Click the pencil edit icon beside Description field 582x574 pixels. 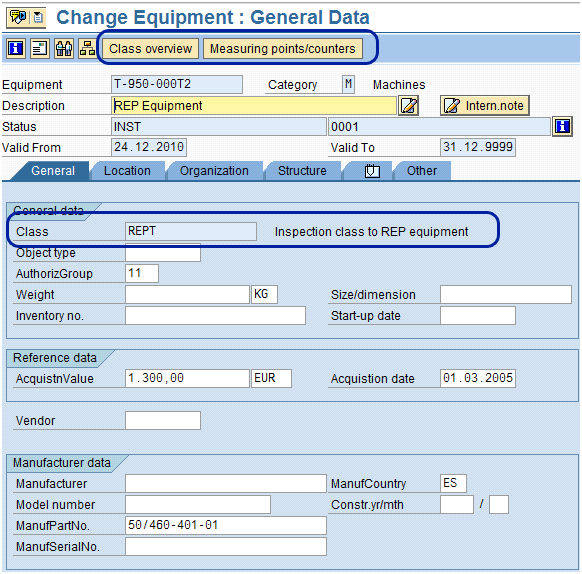tap(409, 106)
